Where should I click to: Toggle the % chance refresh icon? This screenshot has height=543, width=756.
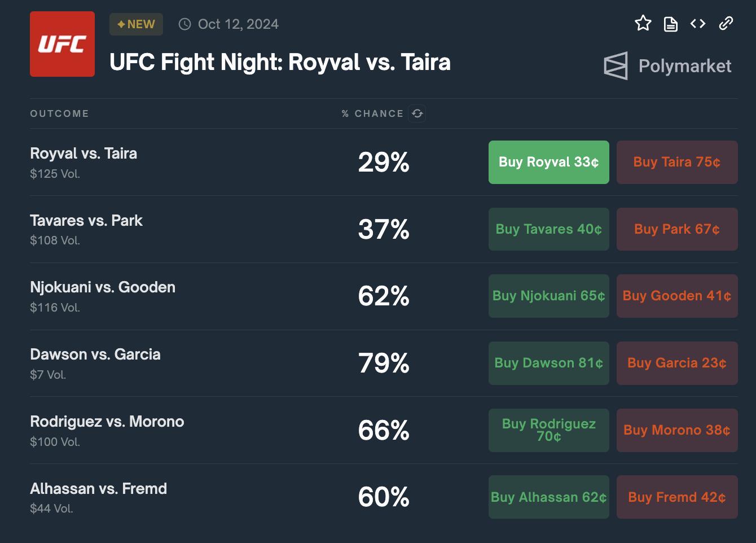pos(417,113)
